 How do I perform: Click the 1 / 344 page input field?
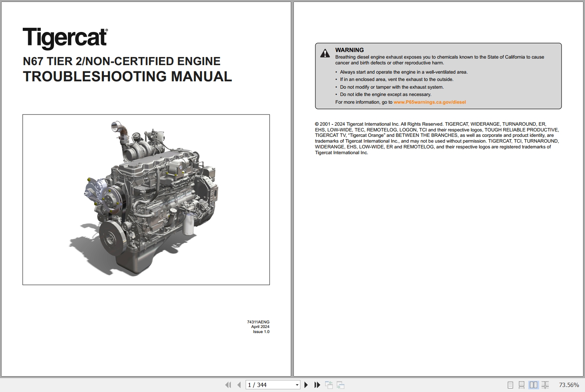270,385
